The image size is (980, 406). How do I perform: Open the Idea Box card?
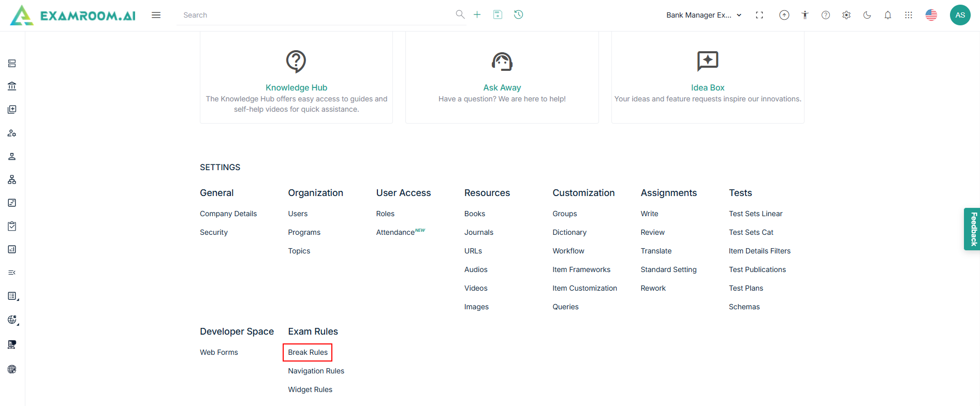point(708,78)
